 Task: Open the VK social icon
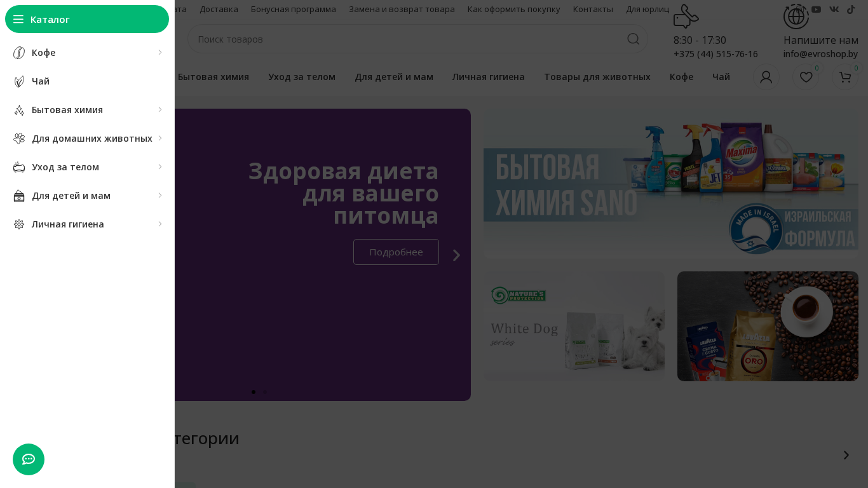(x=834, y=9)
